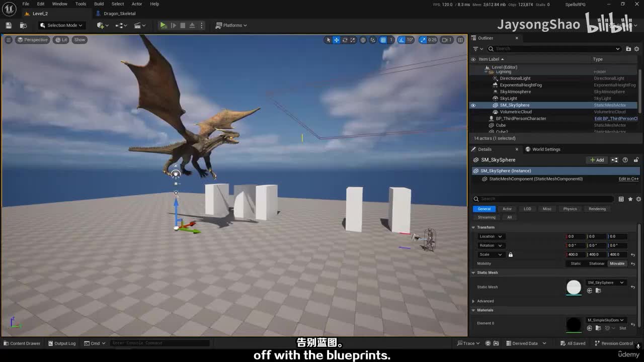This screenshot has width=644, height=362.
Task: Open the browse content folder icon
Action: tap(23, 25)
